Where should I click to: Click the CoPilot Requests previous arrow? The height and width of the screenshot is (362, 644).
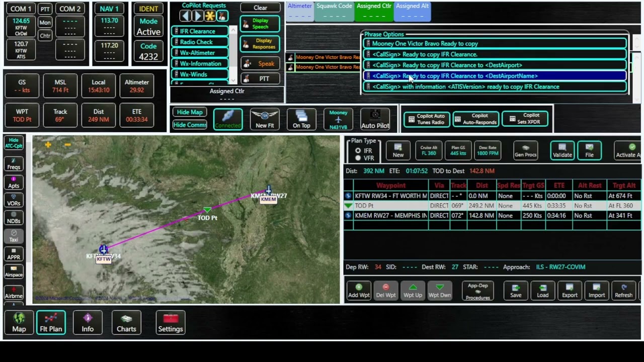[x=185, y=16]
